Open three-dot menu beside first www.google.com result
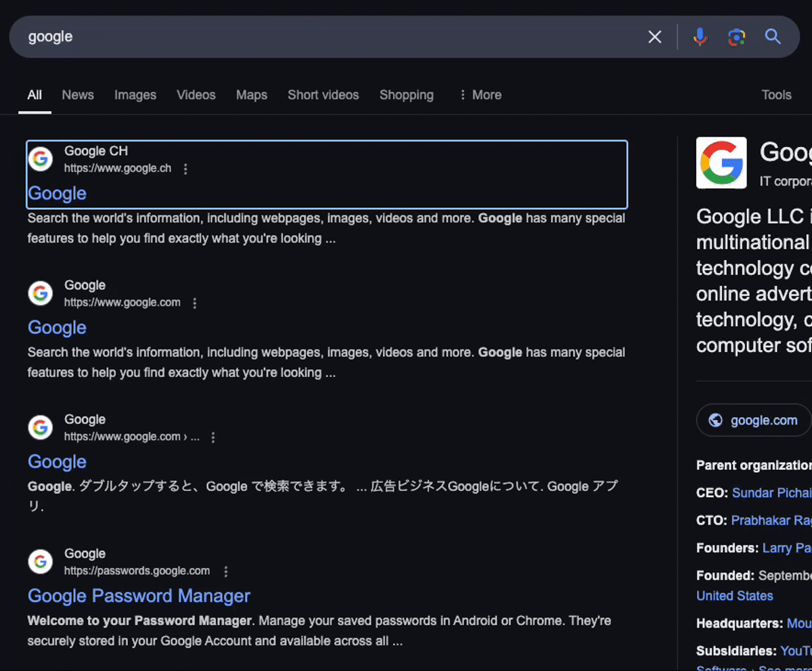The width and height of the screenshot is (812, 671). pyautogui.click(x=195, y=303)
